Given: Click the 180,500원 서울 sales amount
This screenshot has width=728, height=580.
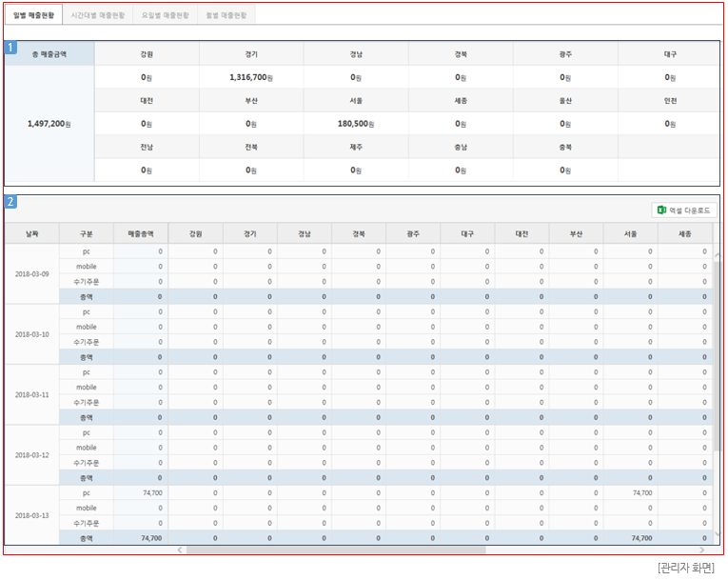Looking at the screenshot, I should pyautogui.click(x=356, y=124).
